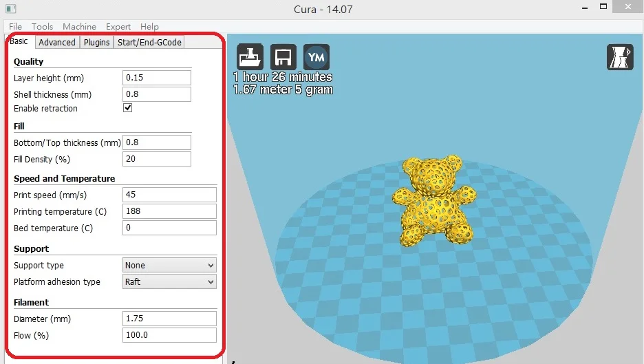Click the filament Diameter input field
This screenshot has height=364, width=644.
coord(169,319)
